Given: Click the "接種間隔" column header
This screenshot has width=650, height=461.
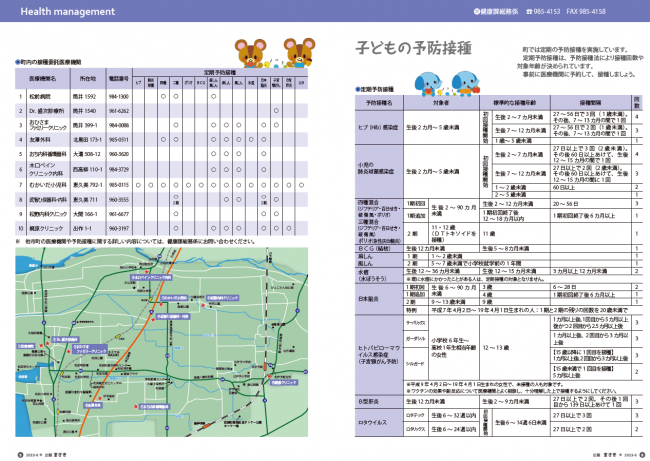Looking at the screenshot, I should click(x=590, y=102).
